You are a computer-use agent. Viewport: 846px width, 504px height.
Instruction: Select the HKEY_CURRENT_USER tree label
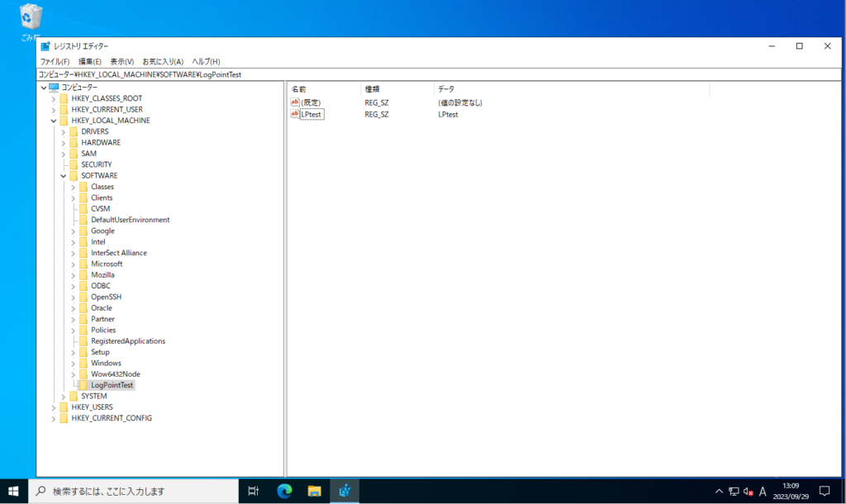(x=107, y=110)
